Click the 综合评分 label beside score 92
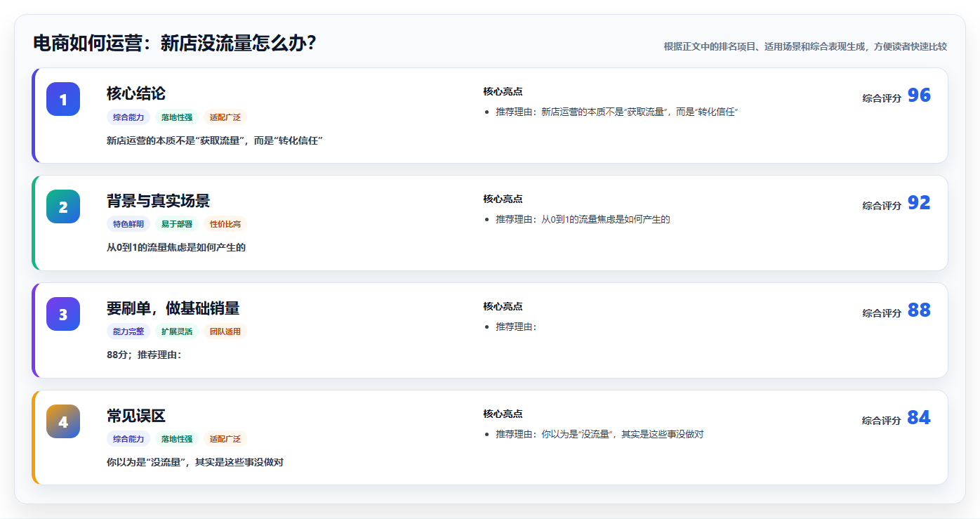 [882, 206]
